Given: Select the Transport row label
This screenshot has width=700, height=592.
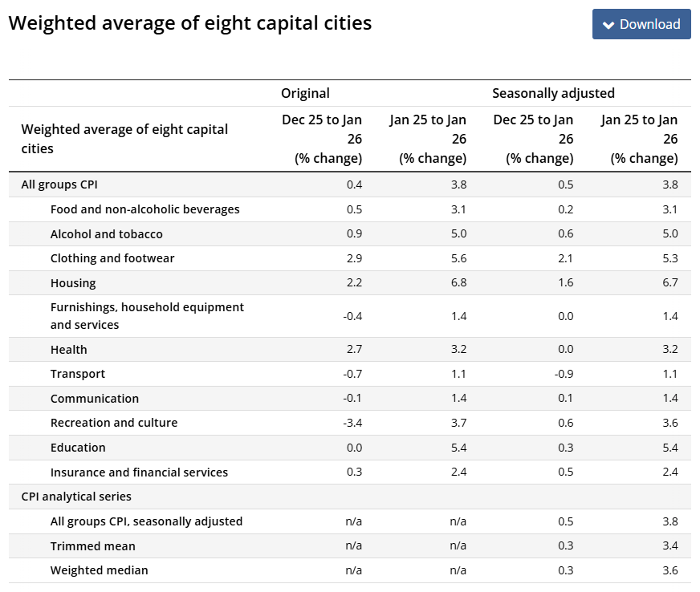Looking at the screenshot, I should 78,374.
